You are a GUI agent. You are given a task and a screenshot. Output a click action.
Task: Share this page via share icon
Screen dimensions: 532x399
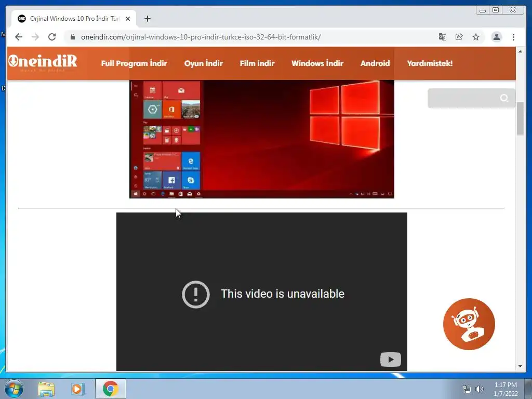459,37
